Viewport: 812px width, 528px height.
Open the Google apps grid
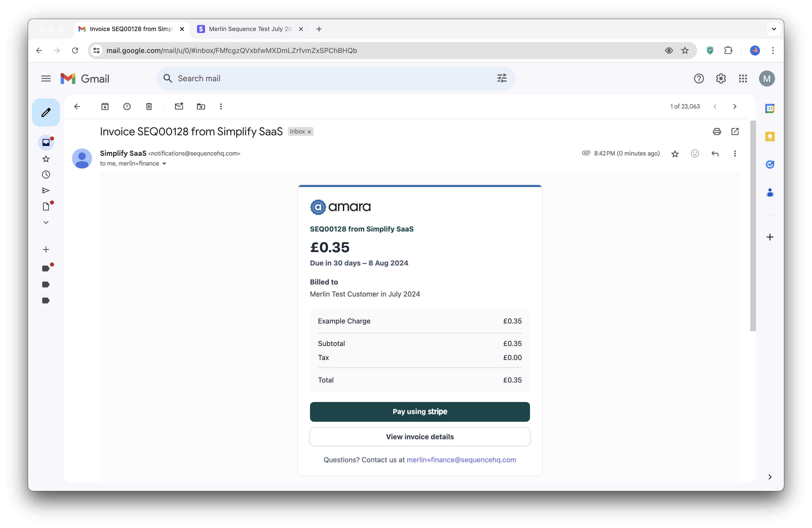coord(743,79)
